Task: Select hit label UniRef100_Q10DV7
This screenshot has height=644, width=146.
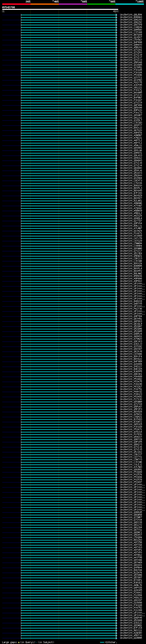Action: 131,37
